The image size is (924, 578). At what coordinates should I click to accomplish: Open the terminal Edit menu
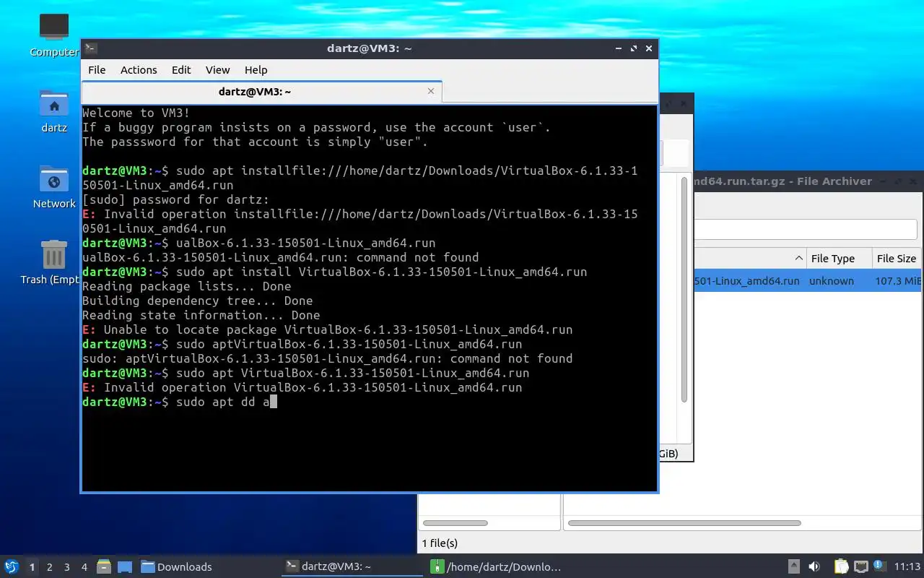(x=181, y=70)
